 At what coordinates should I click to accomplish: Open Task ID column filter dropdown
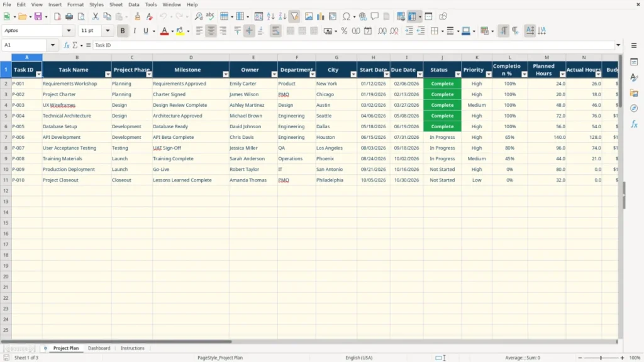coord(38,74)
